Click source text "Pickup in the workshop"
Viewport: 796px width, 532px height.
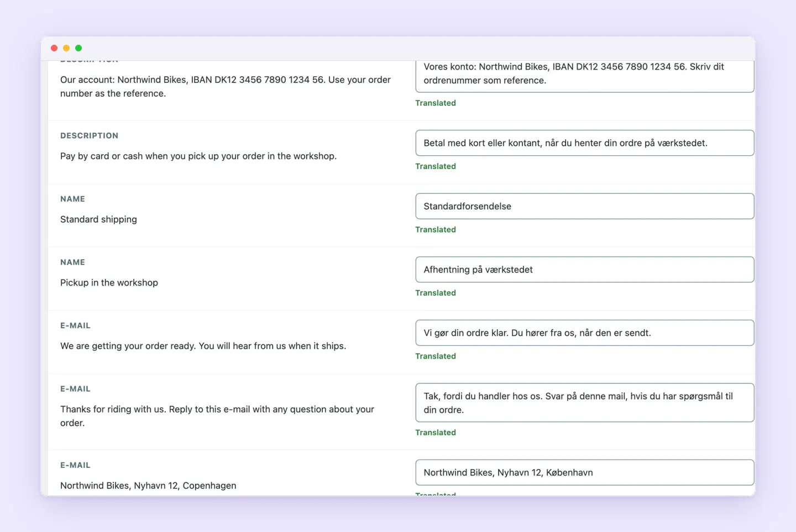(x=109, y=283)
